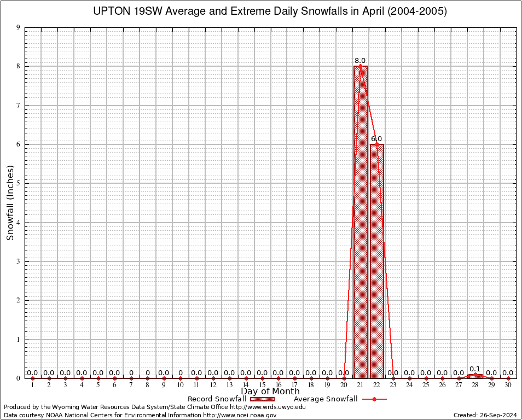Click the 'Created: 26-Sep-2024' text
Screen dimensions: 522x420
[x=485, y=415]
